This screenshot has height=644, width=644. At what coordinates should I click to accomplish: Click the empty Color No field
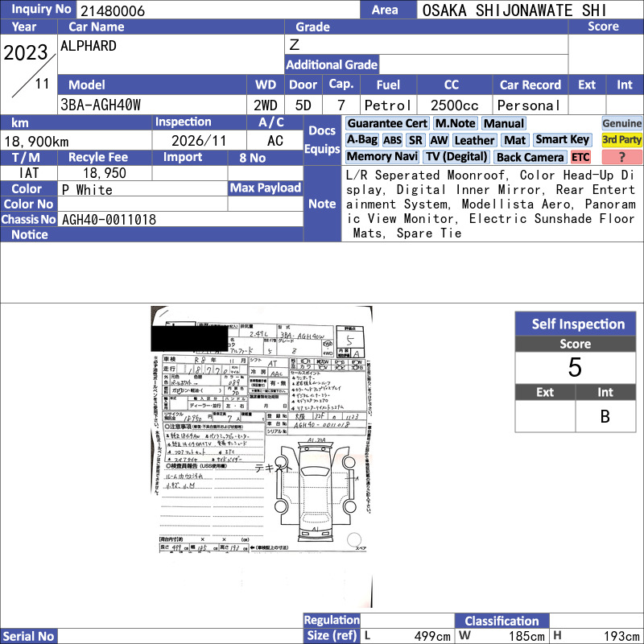coord(142,204)
